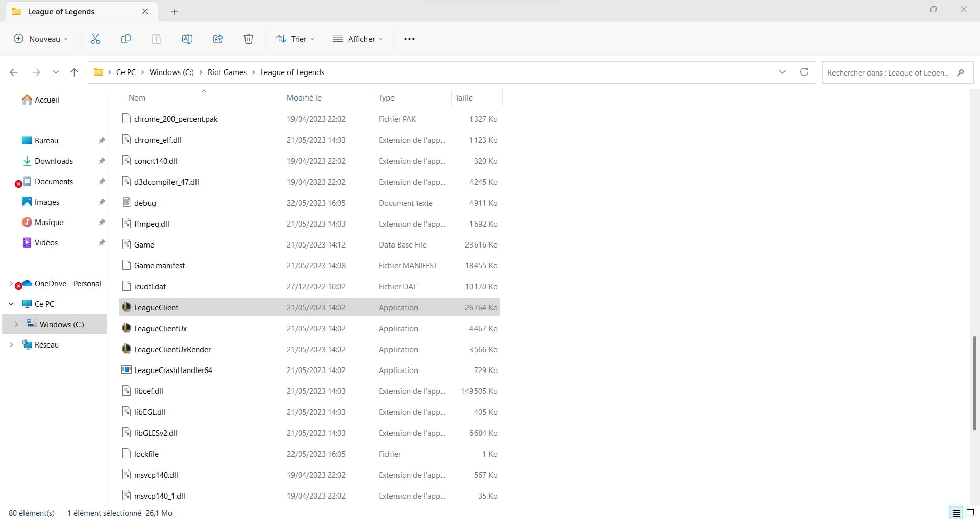Click the Paste clipboard icon
Image resolution: width=980 pixels, height=519 pixels.
(x=157, y=39)
